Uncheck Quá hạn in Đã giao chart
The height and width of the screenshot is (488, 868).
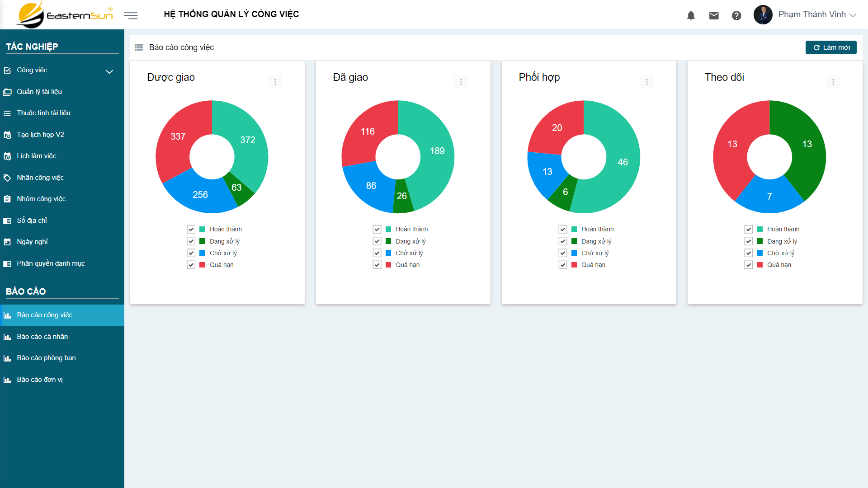pyautogui.click(x=377, y=265)
